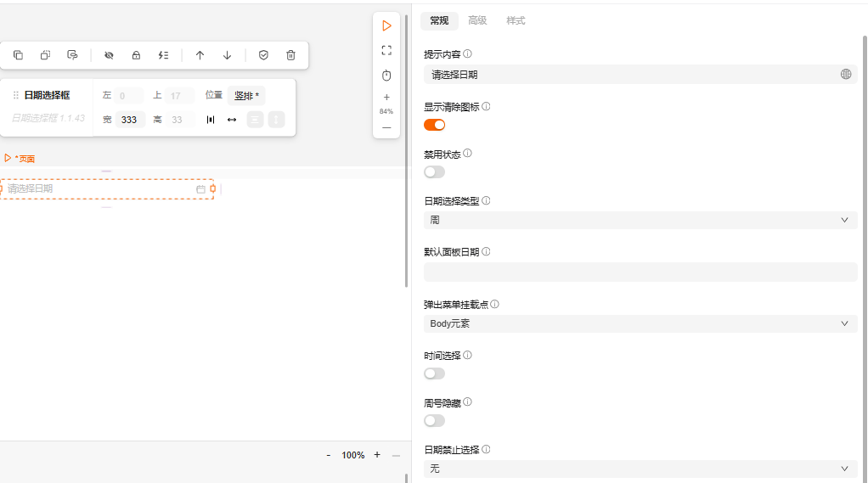Screen dimensions: 868x483
Task: Hide component using crossed-eye icon
Action: [x=109, y=55]
